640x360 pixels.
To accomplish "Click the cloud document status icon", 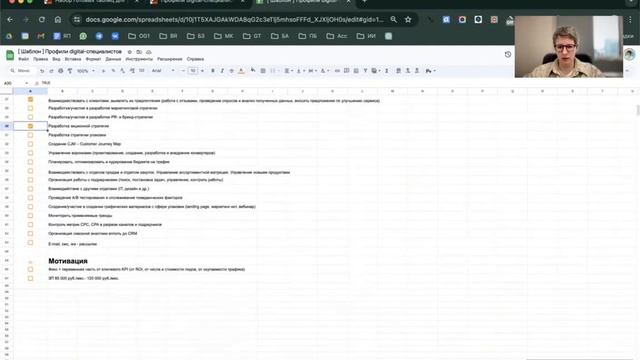I will 149,52.
